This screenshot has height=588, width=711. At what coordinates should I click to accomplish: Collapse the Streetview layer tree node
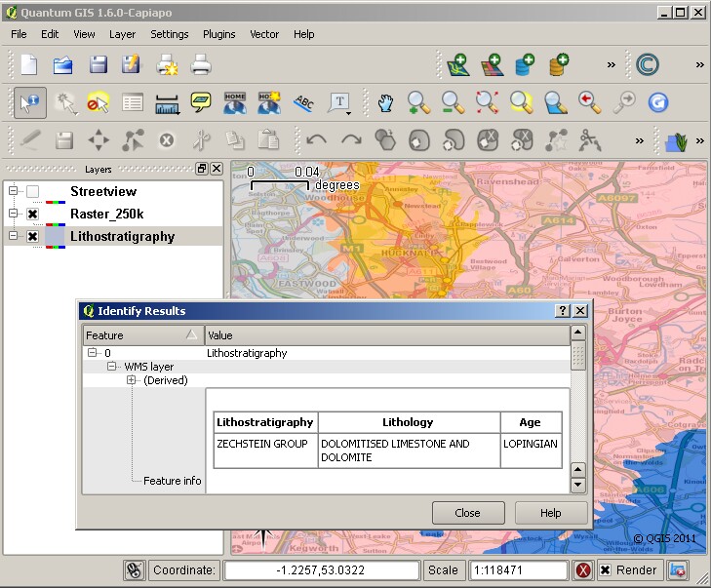click(13, 191)
